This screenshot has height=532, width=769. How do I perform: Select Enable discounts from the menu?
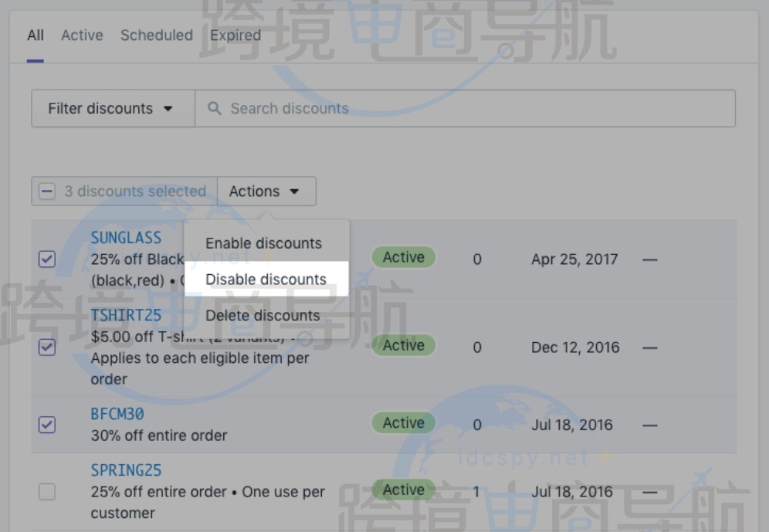[x=263, y=243]
